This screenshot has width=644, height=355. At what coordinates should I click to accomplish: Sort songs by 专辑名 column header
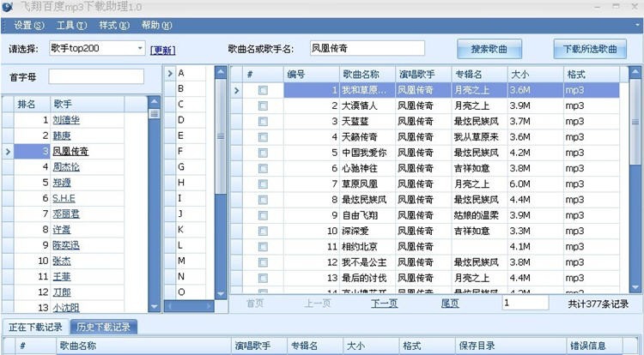point(480,75)
